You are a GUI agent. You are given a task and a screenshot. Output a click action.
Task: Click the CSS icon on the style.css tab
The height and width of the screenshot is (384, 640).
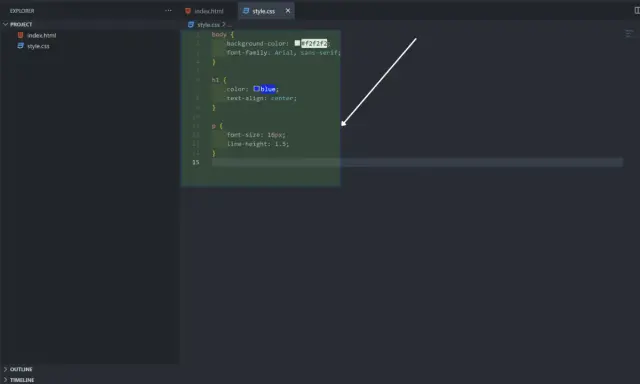(x=246, y=11)
